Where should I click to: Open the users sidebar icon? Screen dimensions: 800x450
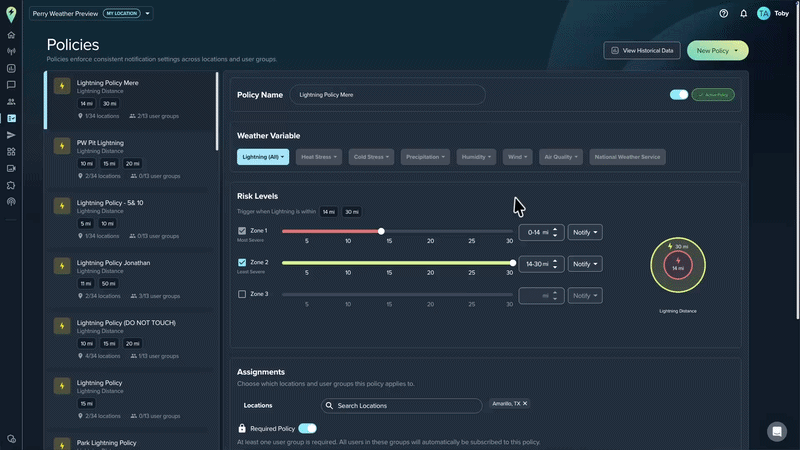tap(11, 102)
